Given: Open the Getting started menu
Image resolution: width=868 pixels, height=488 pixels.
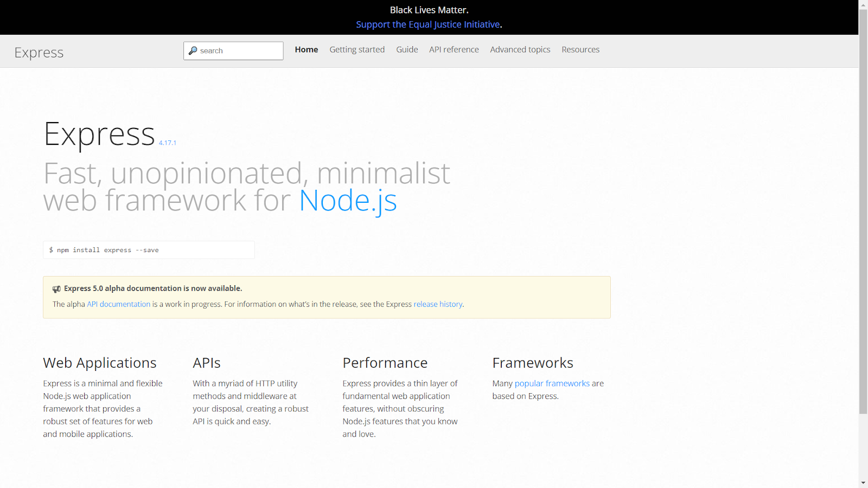Looking at the screenshot, I should pyautogui.click(x=357, y=49).
